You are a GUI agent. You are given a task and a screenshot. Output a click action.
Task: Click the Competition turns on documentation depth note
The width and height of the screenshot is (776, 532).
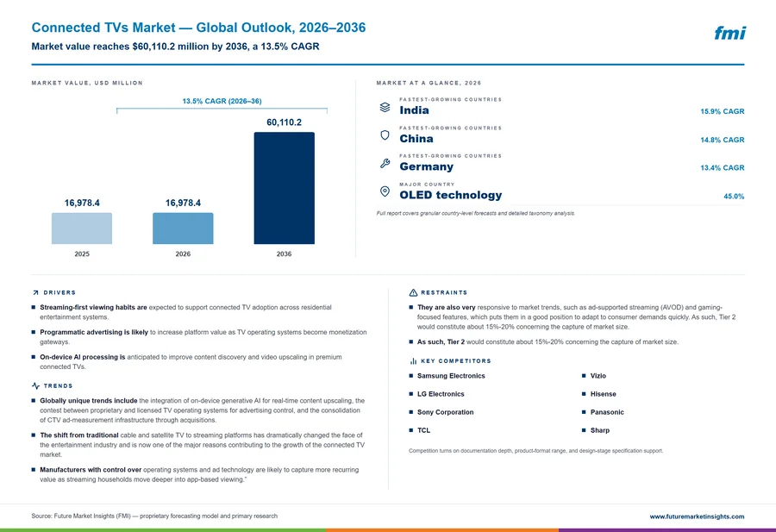[536, 451]
